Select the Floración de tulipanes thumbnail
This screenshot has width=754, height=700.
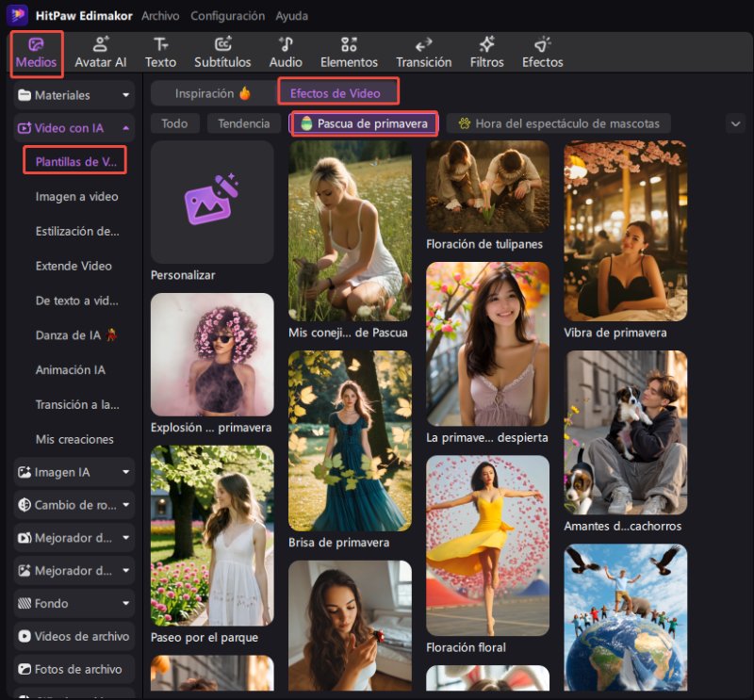(x=487, y=187)
